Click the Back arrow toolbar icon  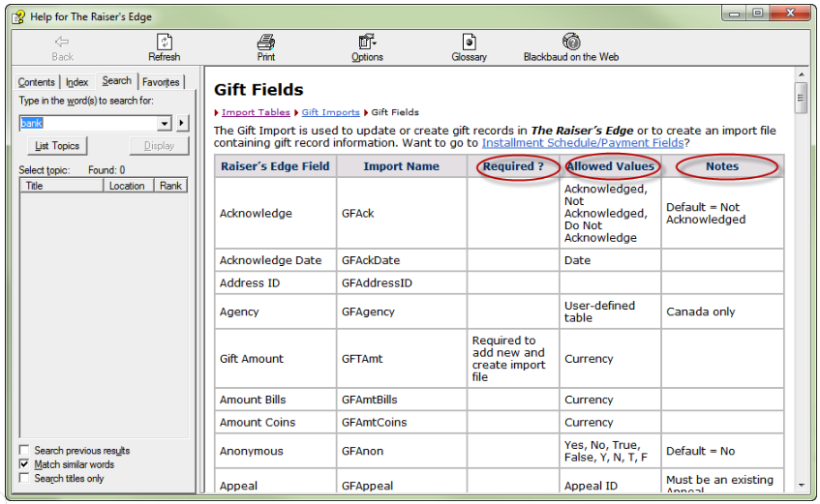62,42
